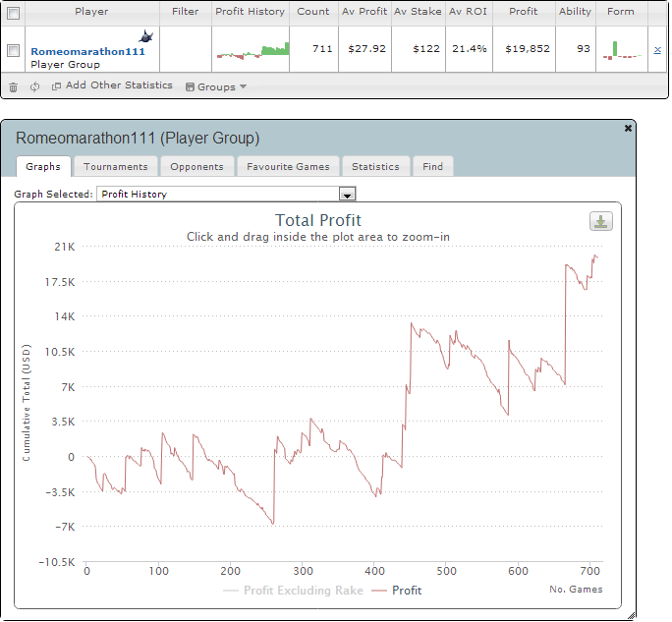Viewport: 672px width, 622px height.
Task: Sort by Av Profit column header
Action: (364, 12)
